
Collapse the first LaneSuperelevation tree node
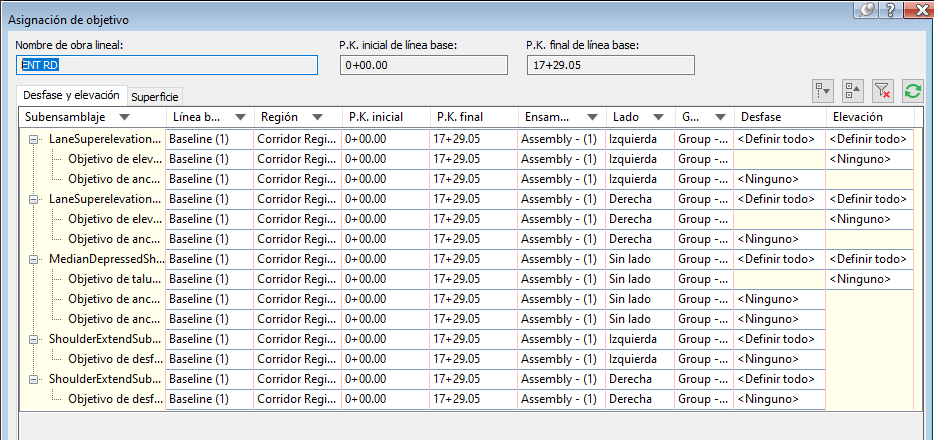coord(34,139)
